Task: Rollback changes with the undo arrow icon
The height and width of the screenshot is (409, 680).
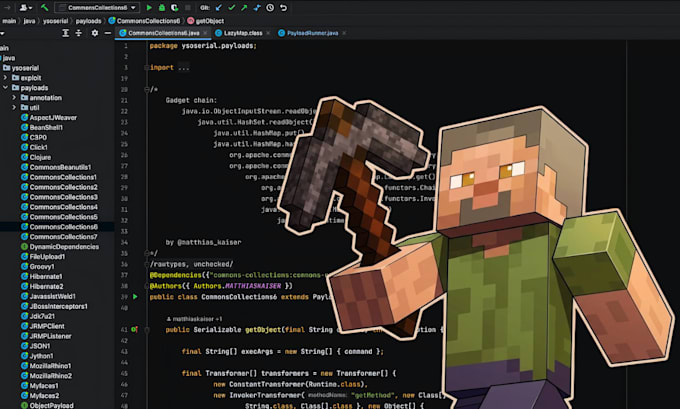Action: pyautogui.click(x=283, y=7)
